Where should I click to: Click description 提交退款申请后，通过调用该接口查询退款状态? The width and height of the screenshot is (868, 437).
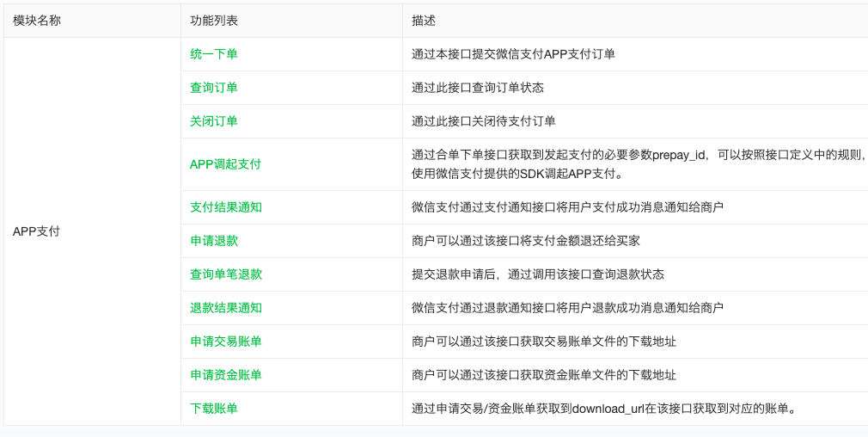[x=537, y=274]
